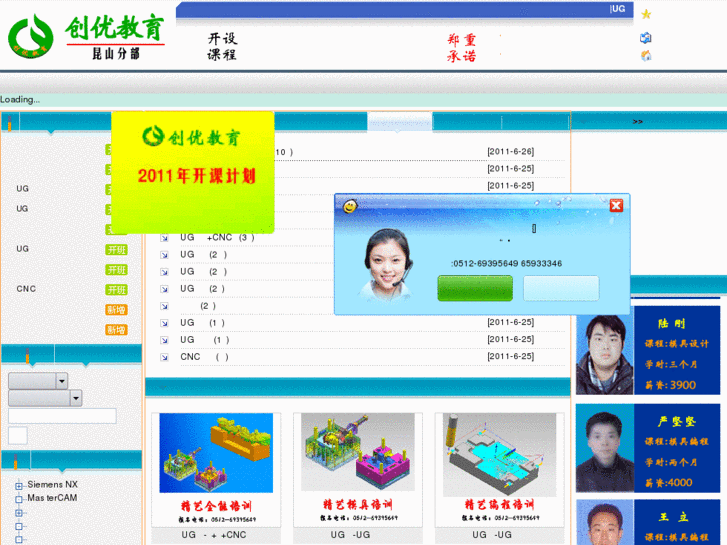Open the first dropdown in search panel
727x545 pixels.
click(38, 381)
